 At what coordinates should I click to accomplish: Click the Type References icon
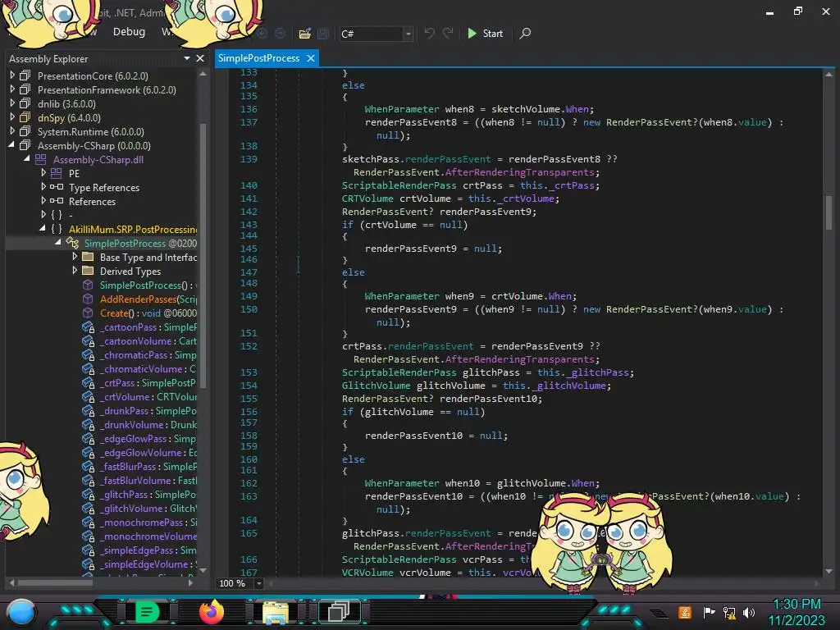[x=57, y=187]
